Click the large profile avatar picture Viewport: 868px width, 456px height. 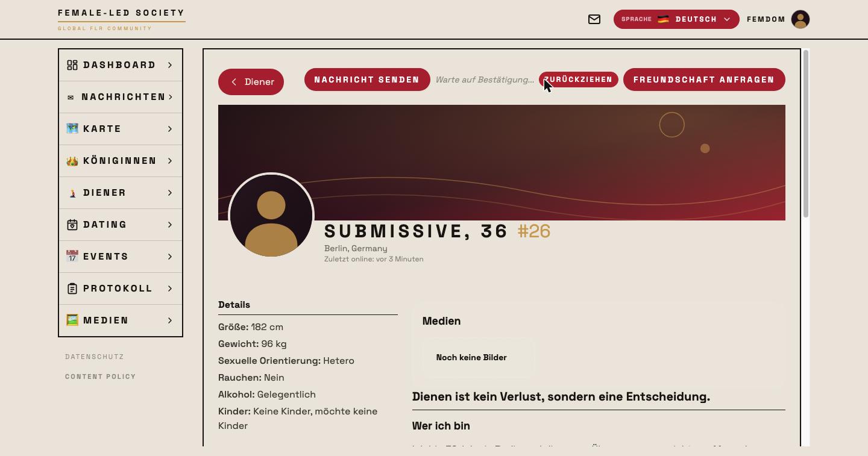tap(271, 216)
